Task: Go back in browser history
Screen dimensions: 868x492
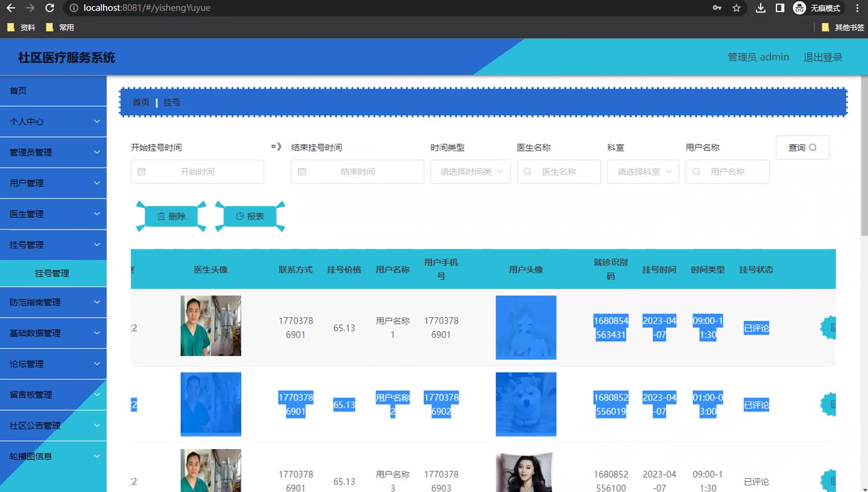Action: point(10,8)
